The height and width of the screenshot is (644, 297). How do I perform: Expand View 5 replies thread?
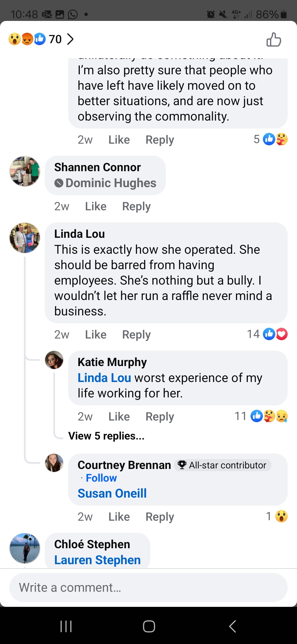pos(106,436)
